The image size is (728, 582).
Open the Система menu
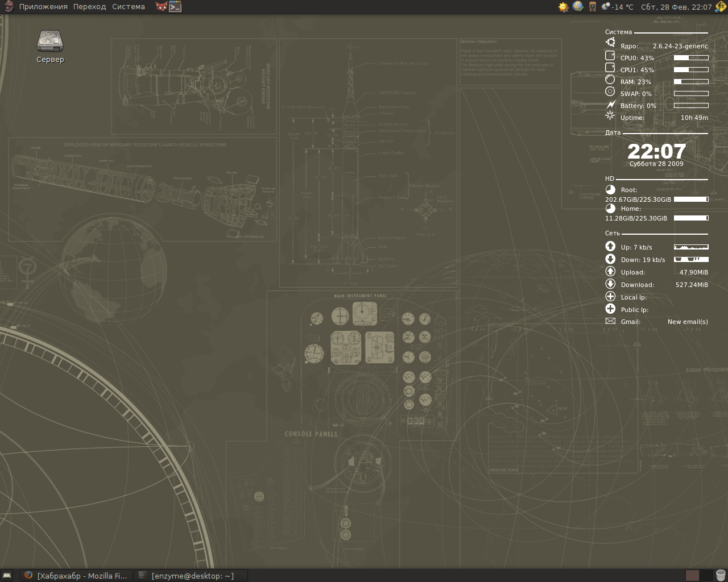point(128,6)
